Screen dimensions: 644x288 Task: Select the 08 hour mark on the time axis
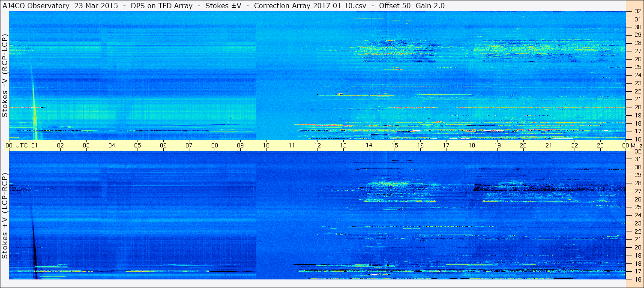(x=215, y=145)
